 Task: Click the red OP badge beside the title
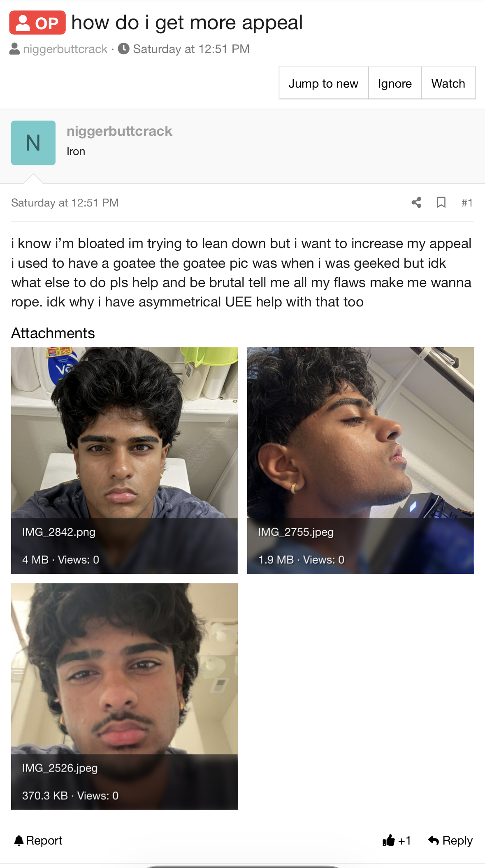37,23
